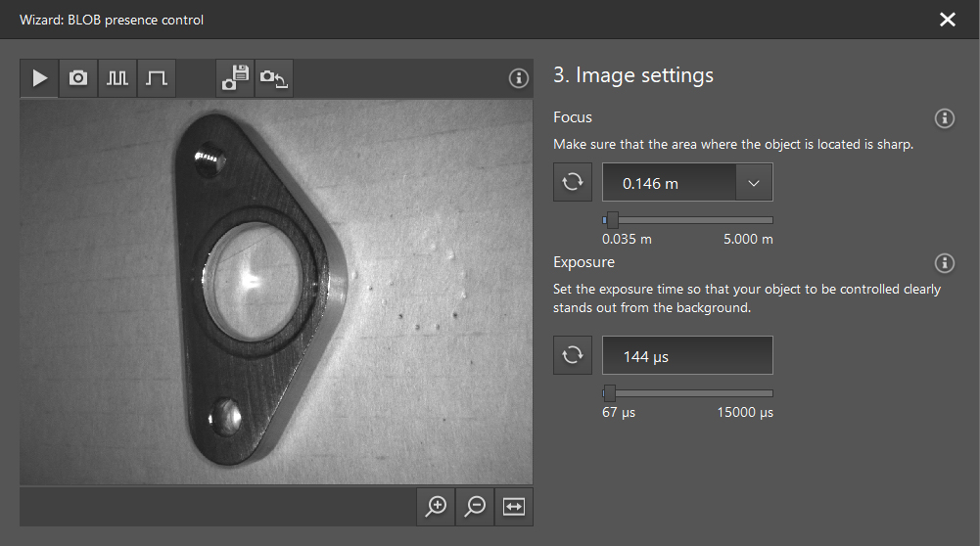The width and height of the screenshot is (980, 546).
Task: Click the 144 µs exposure input field
Action: tap(686, 356)
